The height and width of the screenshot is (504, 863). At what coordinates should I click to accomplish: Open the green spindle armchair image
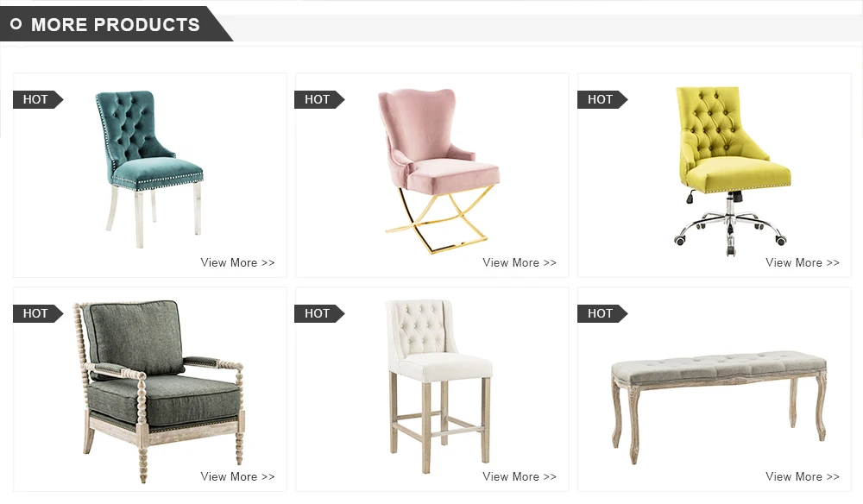[x=159, y=391]
